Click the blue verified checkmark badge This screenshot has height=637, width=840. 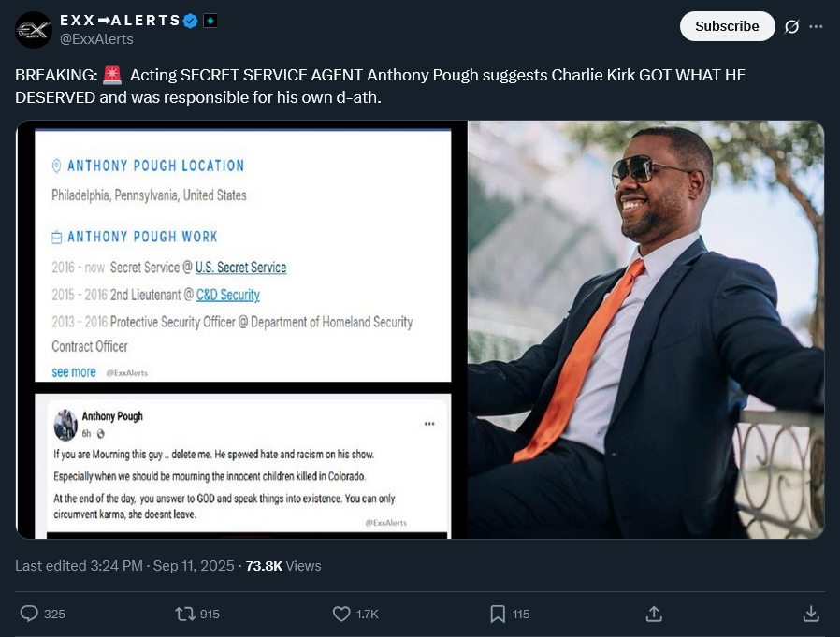click(190, 21)
